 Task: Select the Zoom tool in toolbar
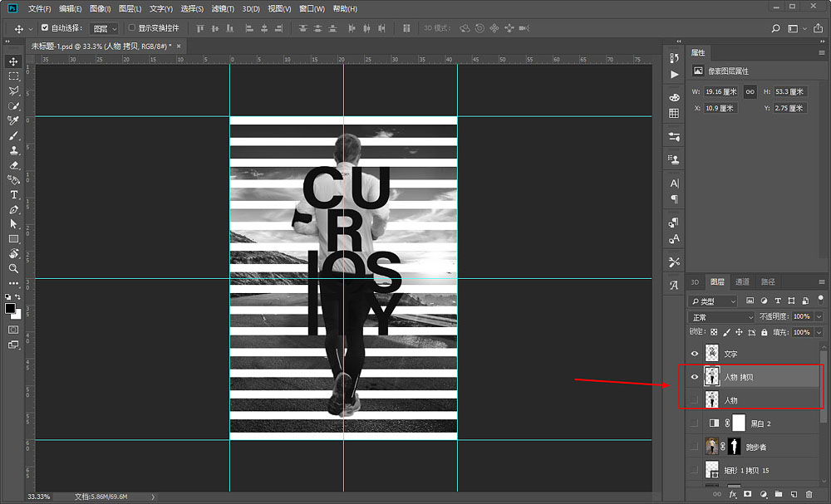click(14, 268)
